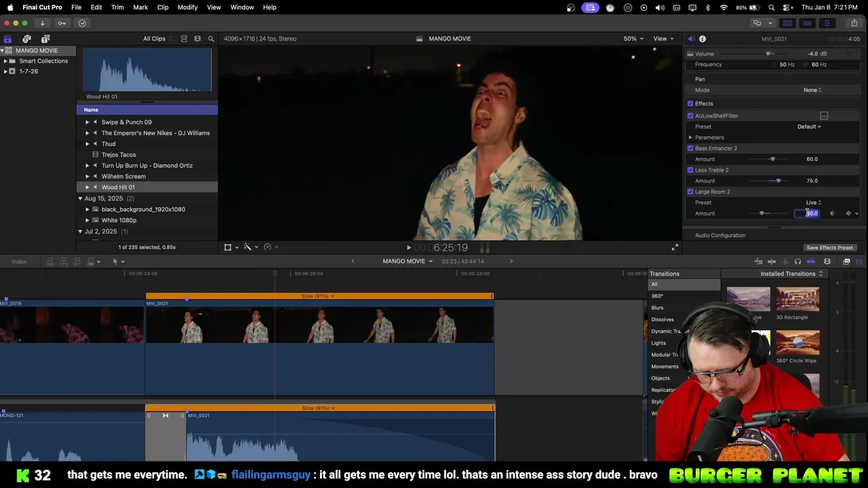Click the timeline clip appearance filmstrip icon
Viewport: 868px width, 488px height.
[827, 262]
